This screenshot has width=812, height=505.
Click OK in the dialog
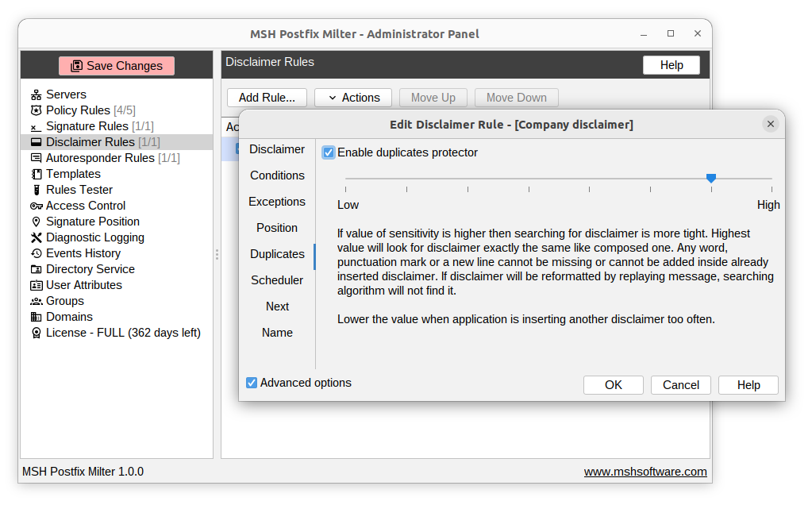coord(613,385)
